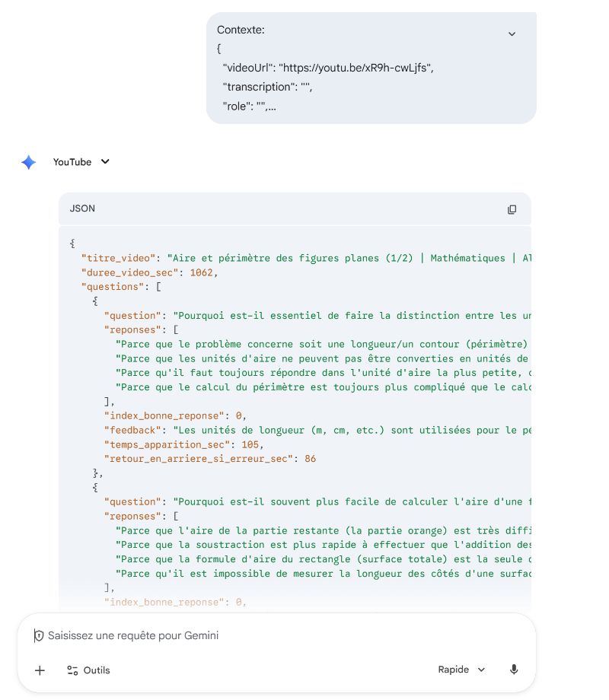Activate the microphone voice input

(x=514, y=670)
